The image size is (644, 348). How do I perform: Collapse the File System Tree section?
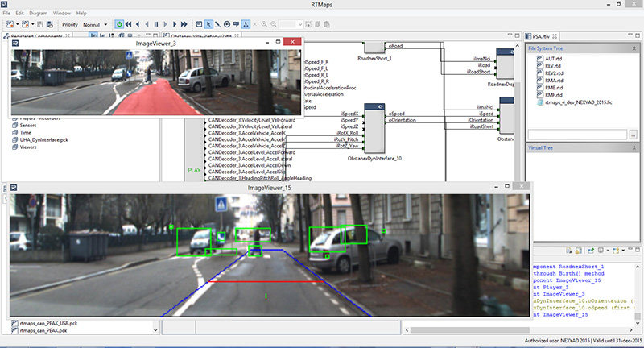(x=634, y=48)
